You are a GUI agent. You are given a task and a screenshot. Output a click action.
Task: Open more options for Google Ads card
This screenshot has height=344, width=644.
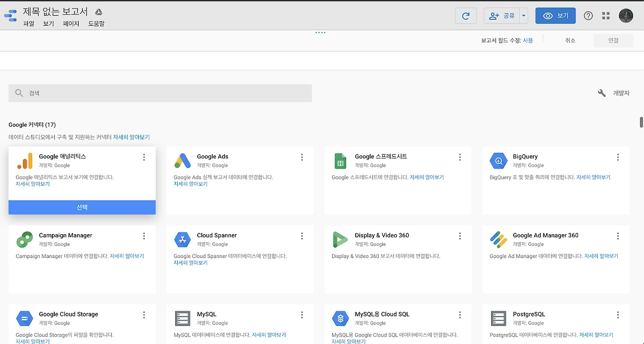click(302, 157)
